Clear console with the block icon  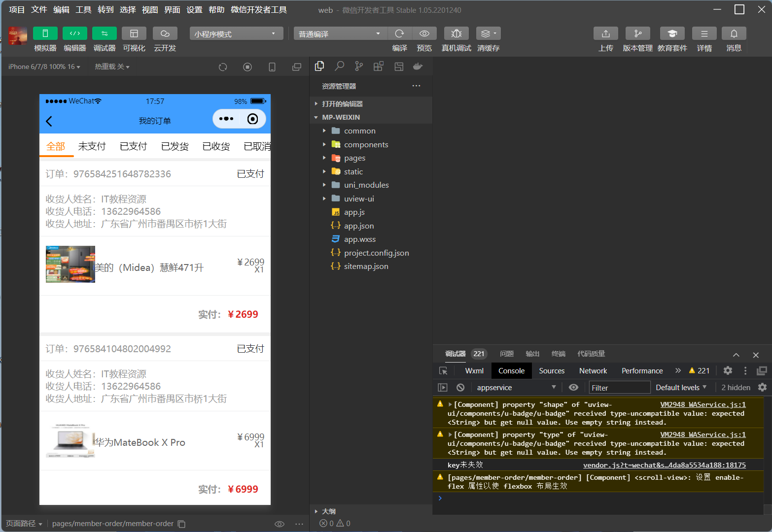click(460, 388)
